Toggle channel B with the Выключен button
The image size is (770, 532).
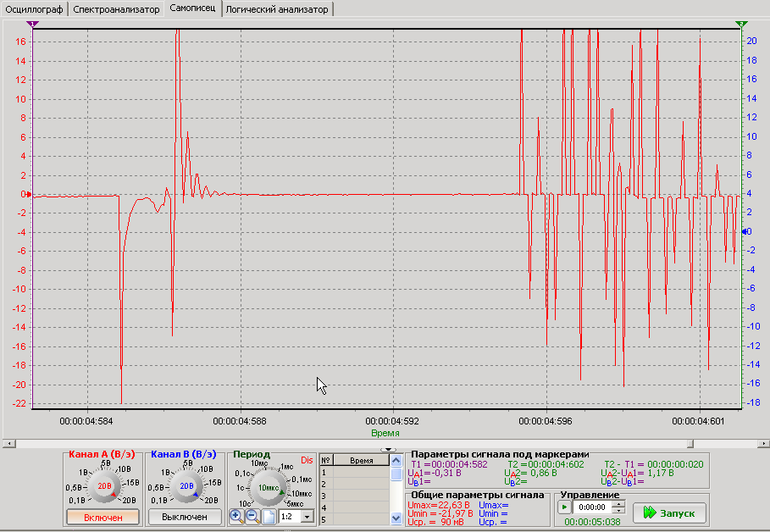tap(185, 517)
